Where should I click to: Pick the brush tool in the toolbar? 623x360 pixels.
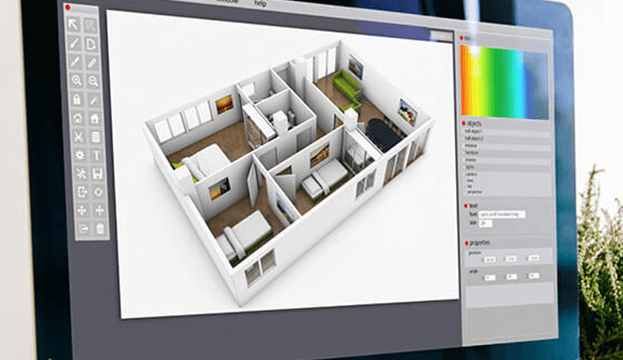[74, 43]
